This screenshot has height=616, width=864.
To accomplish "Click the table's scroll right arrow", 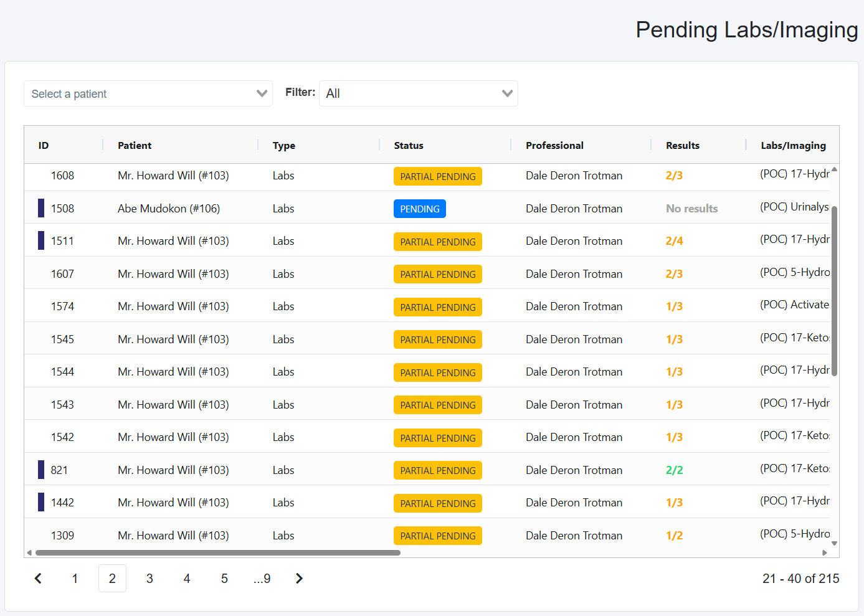I will (825, 552).
